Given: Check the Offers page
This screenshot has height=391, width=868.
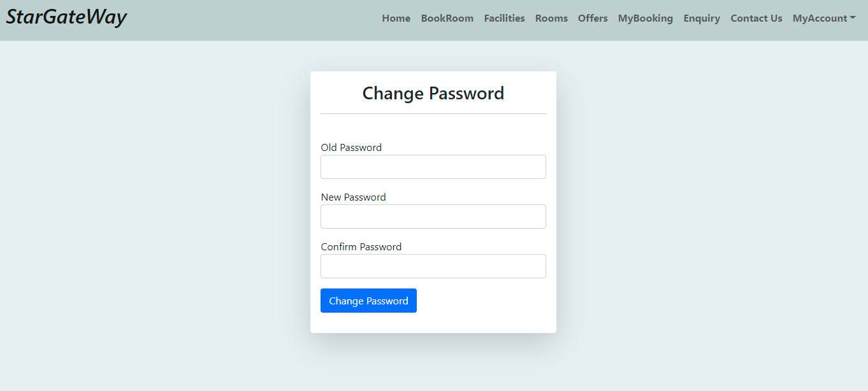Looking at the screenshot, I should point(592,18).
